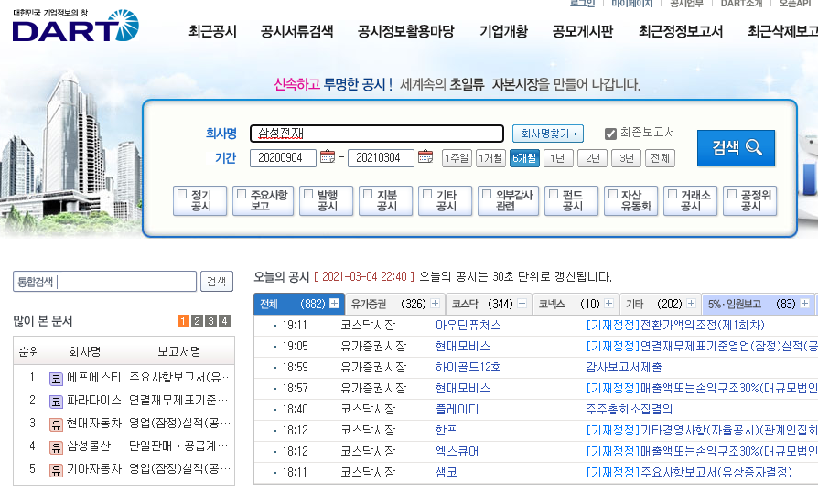Image resolution: width=818 pixels, height=504 pixels.
Task: Focus the 통합검색 input field
Action: pyautogui.click(x=104, y=282)
